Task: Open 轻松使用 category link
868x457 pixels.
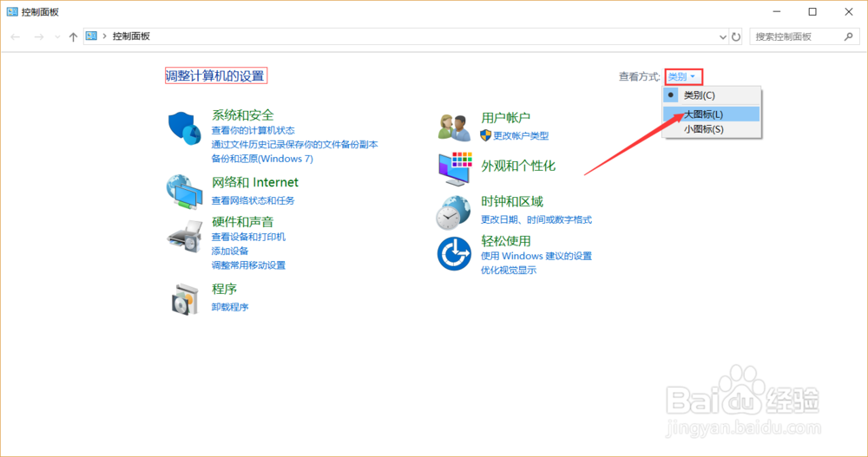Action: click(505, 241)
